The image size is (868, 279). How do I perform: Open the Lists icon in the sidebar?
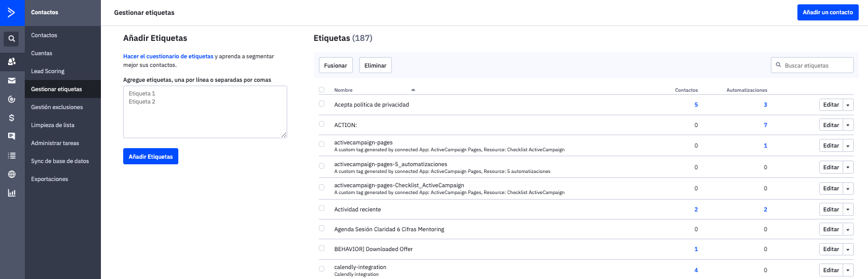[12, 156]
